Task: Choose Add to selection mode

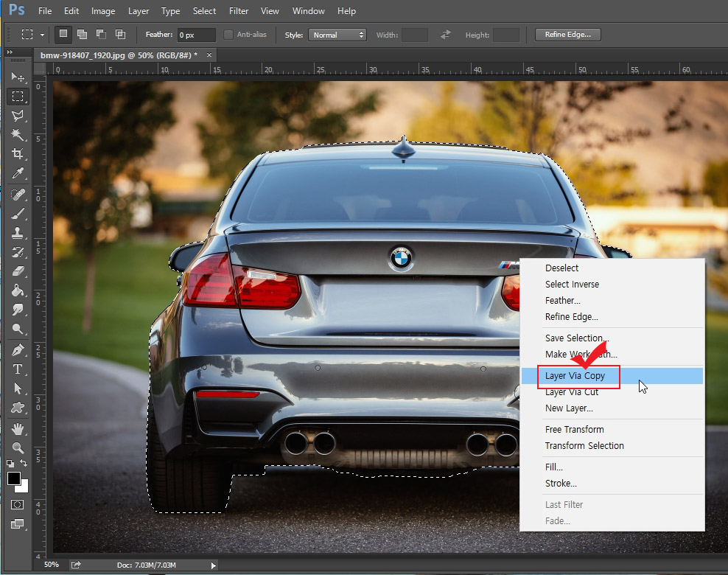Action: 83,34
